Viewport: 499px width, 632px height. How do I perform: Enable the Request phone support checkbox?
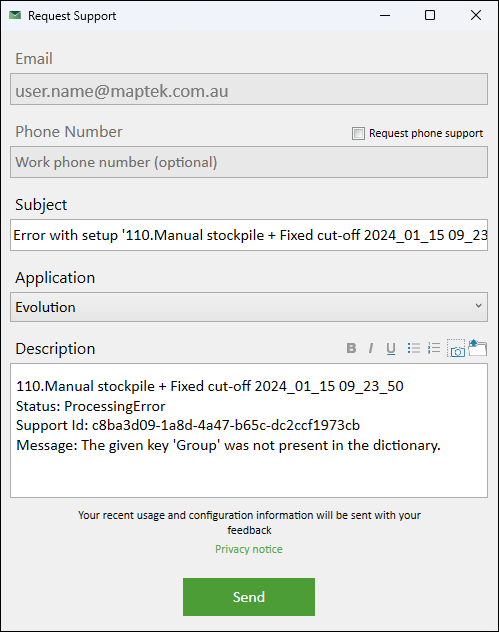(x=358, y=133)
